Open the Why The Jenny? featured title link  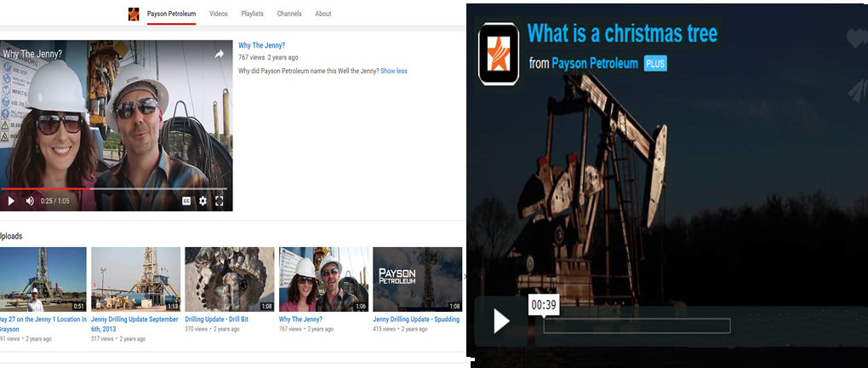coord(261,45)
